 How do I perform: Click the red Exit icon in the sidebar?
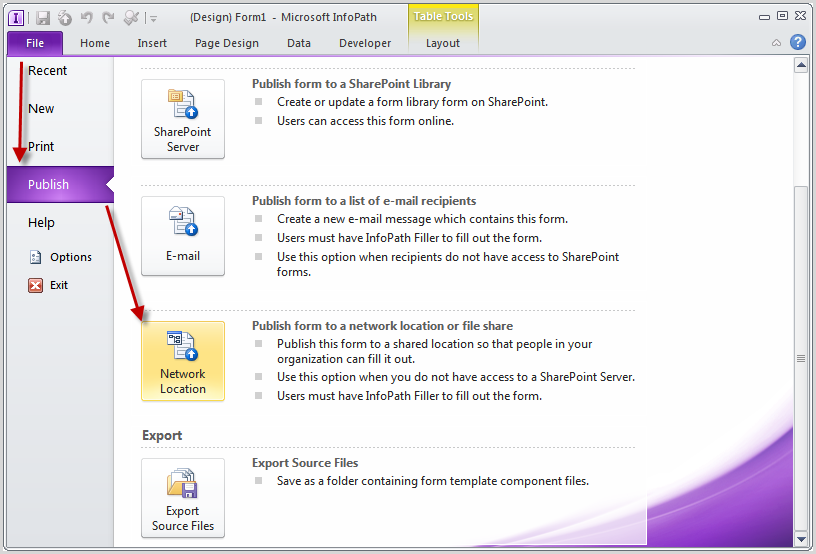(x=35, y=285)
